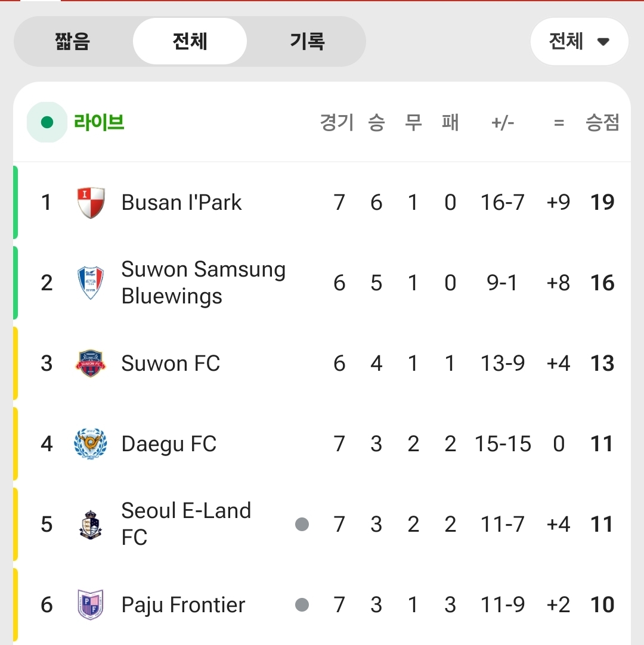This screenshot has height=645, width=644.
Task: Open the Busan I'Park team name link
Action: click(x=181, y=203)
